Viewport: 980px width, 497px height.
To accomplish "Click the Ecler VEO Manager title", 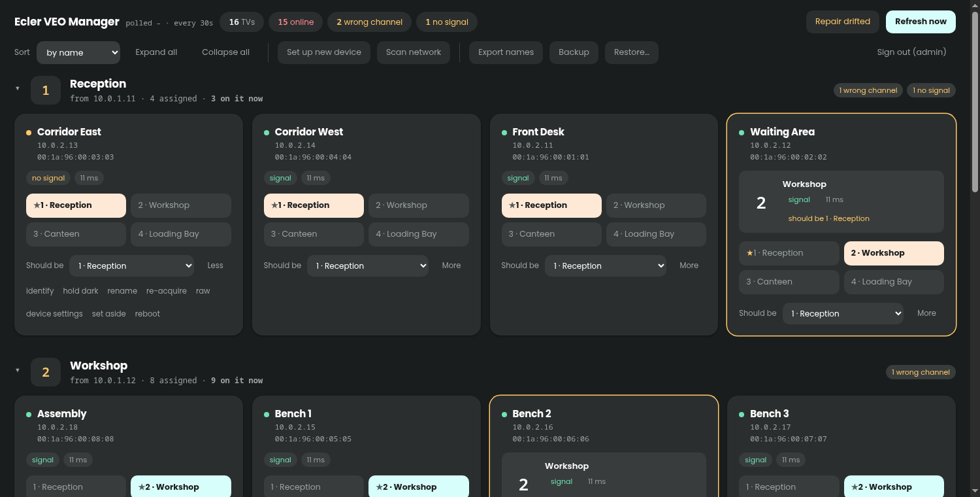I will [x=67, y=22].
